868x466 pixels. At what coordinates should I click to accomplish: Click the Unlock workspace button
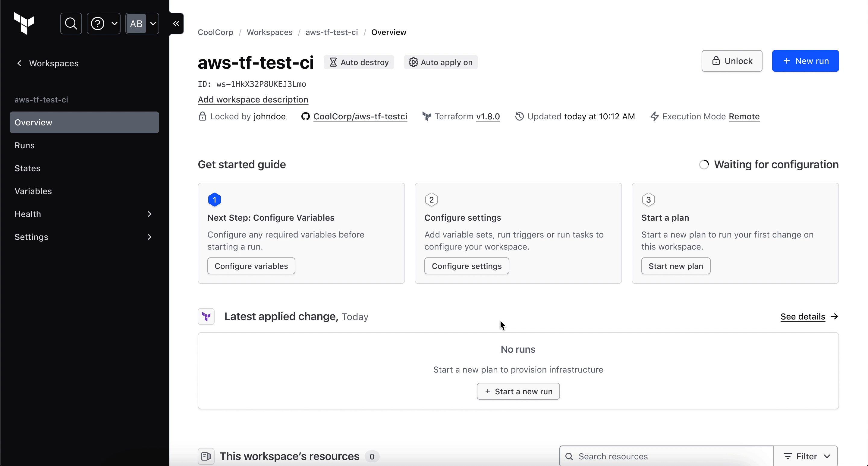pos(731,61)
